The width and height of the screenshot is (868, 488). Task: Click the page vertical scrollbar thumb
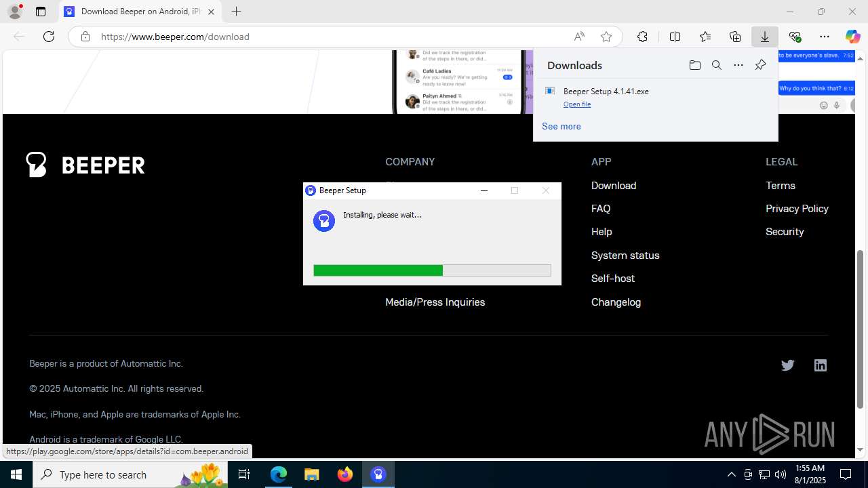(861, 329)
